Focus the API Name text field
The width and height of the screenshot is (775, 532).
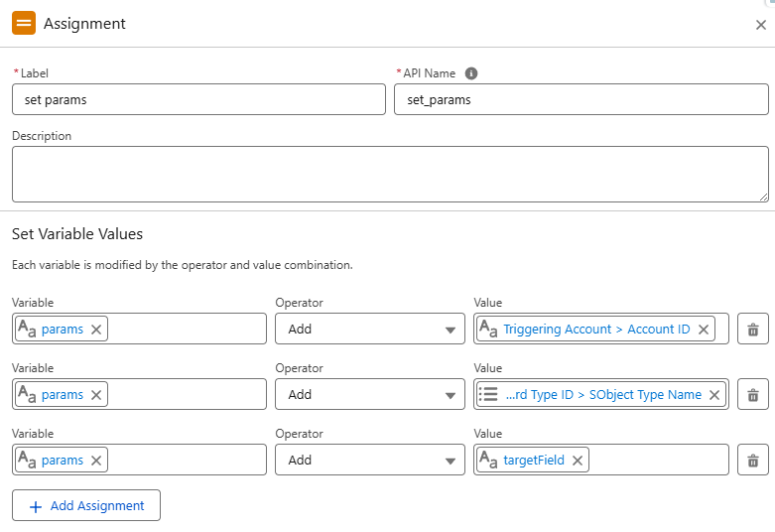tap(581, 99)
